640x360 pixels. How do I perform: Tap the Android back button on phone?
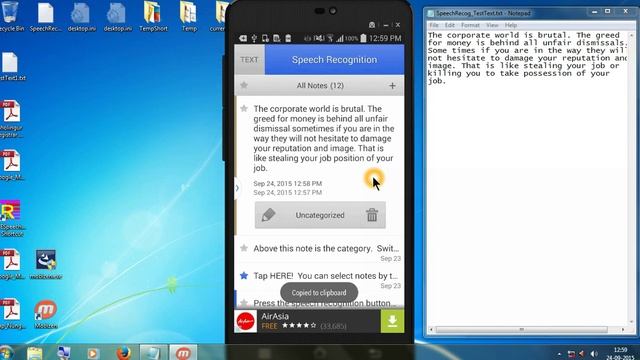click(375, 353)
